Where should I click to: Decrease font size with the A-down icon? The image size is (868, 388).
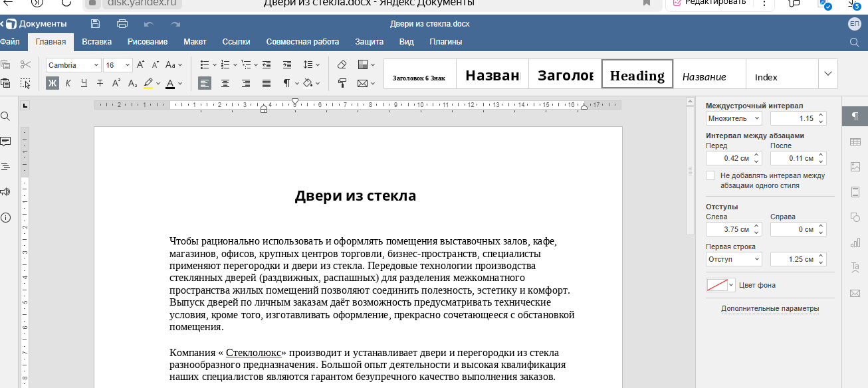click(156, 64)
